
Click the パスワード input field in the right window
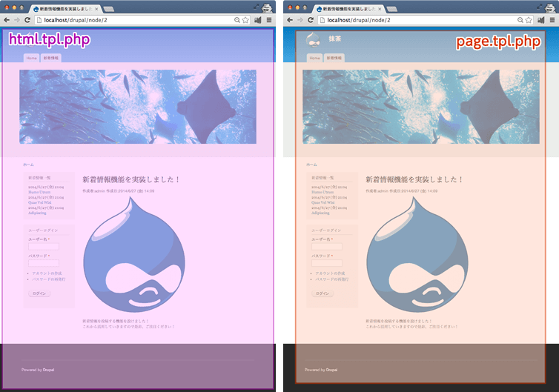(327, 263)
